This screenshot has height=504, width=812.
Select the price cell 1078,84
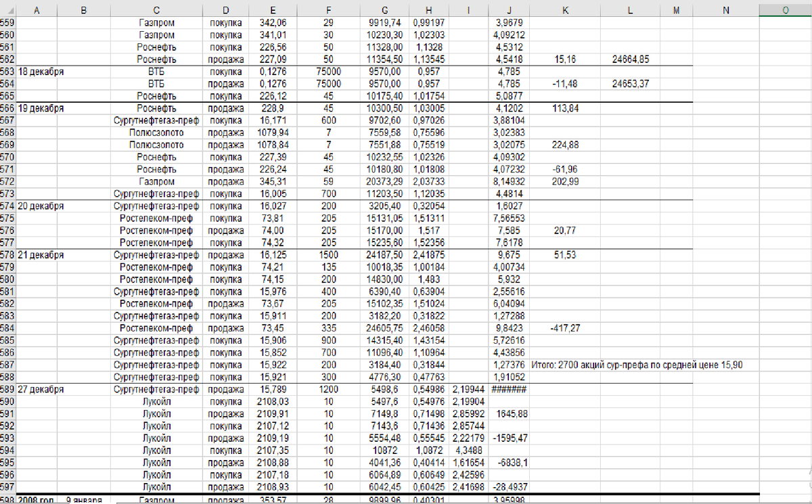(x=272, y=144)
